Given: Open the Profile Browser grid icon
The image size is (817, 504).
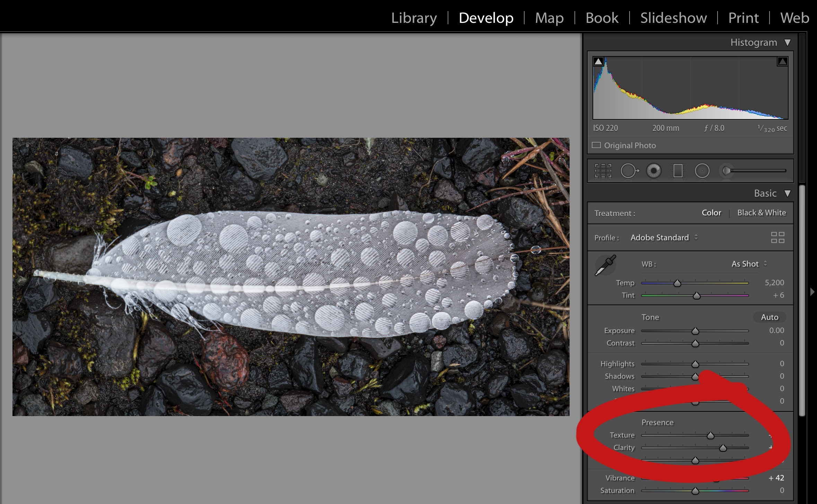Looking at the screenshot, I should click(x=778, y=237).
